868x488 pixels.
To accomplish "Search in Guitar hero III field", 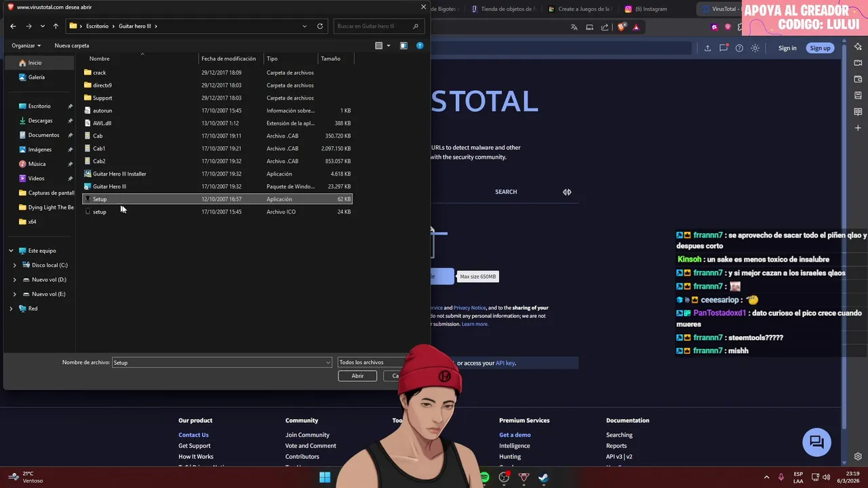I will coord(380,26).
